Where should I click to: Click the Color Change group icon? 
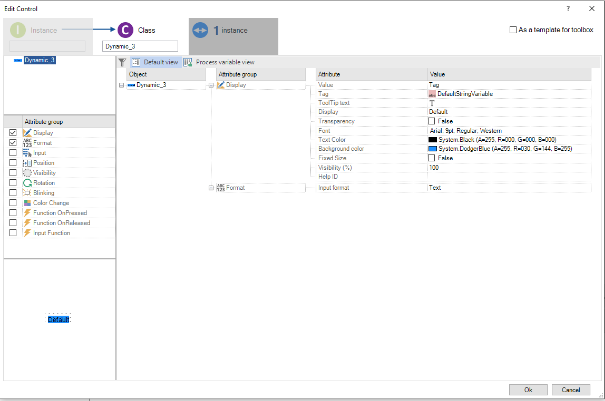point(27,203)
